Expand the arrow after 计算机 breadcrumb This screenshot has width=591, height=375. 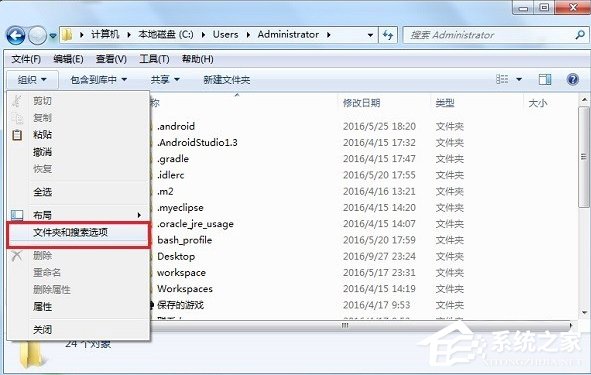coord(129,35)
